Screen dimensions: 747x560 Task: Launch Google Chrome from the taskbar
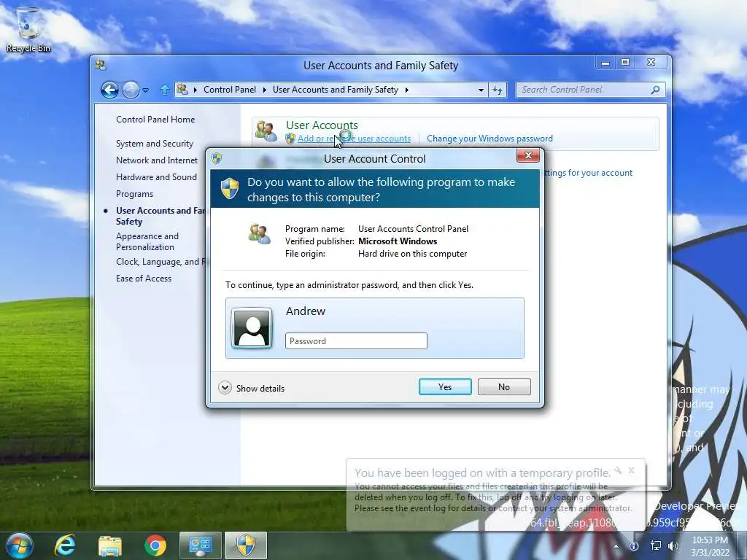(x=155, y=545)
